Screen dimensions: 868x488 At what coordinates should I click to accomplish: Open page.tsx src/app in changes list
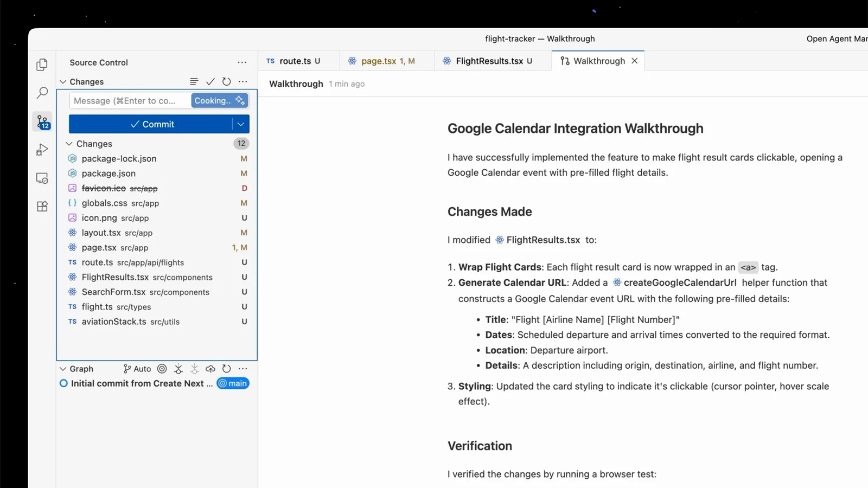click(157, 247)
